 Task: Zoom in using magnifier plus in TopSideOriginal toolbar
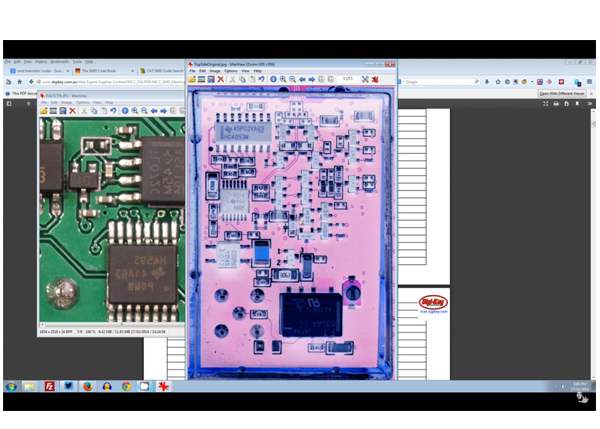coord(283,79)
